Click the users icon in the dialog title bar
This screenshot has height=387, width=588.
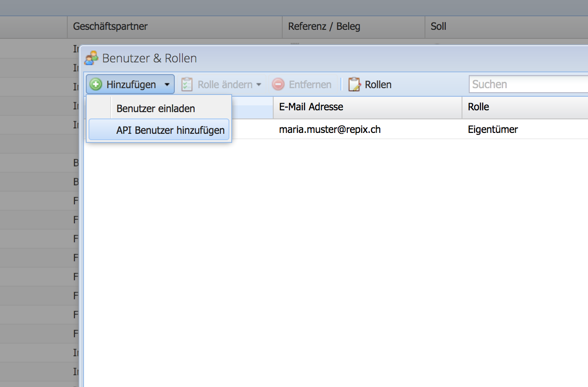[92, 58]
